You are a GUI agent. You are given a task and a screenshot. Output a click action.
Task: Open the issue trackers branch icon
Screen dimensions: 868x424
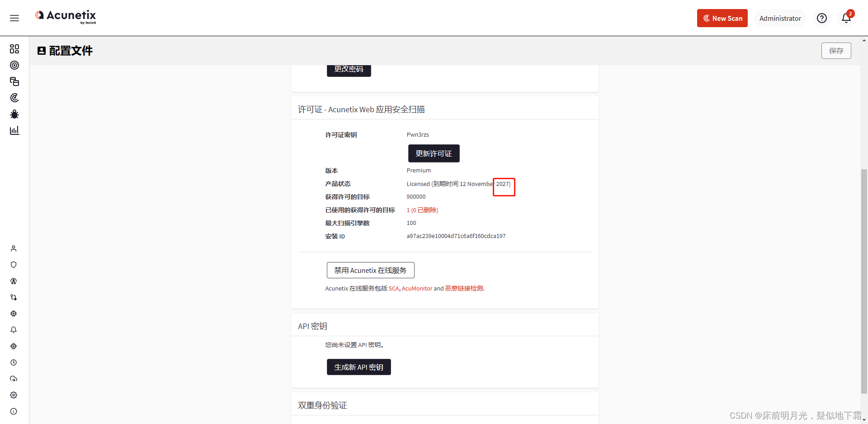14,297
